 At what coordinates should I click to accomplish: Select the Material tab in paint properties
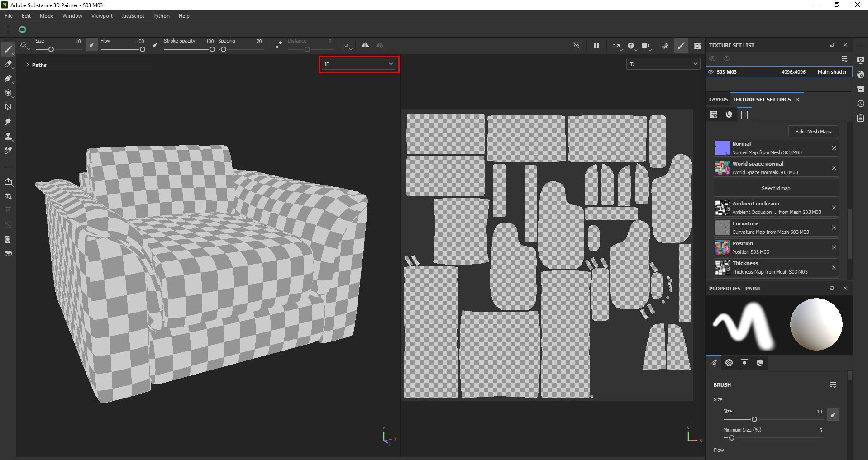[760, 363]
